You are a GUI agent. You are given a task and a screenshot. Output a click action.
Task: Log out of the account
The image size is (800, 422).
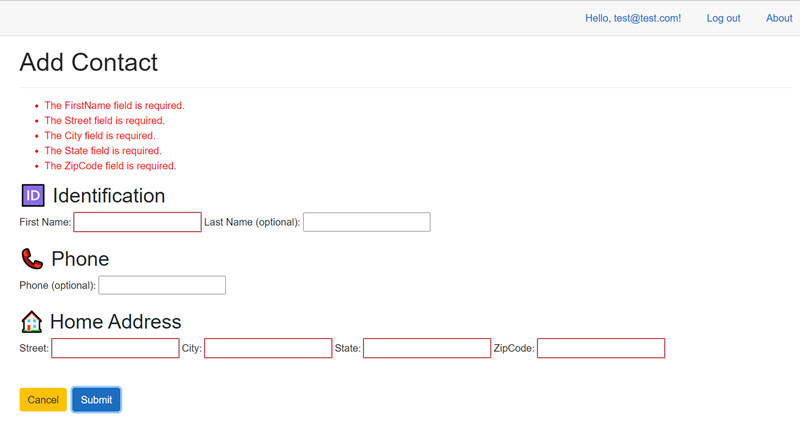pos(723,18)
